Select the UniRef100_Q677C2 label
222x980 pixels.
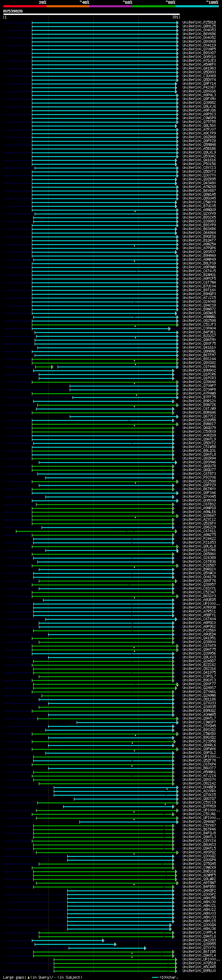coord(199,416)
